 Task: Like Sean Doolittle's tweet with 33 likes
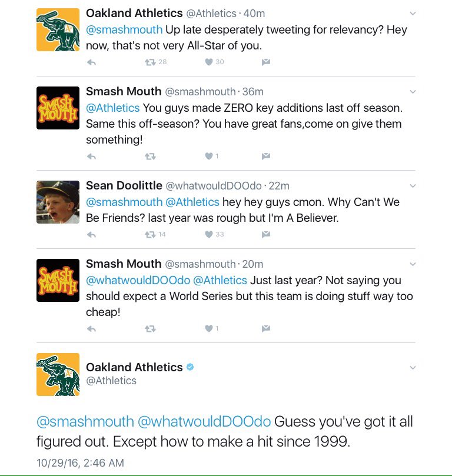click(x=209, y=234)
